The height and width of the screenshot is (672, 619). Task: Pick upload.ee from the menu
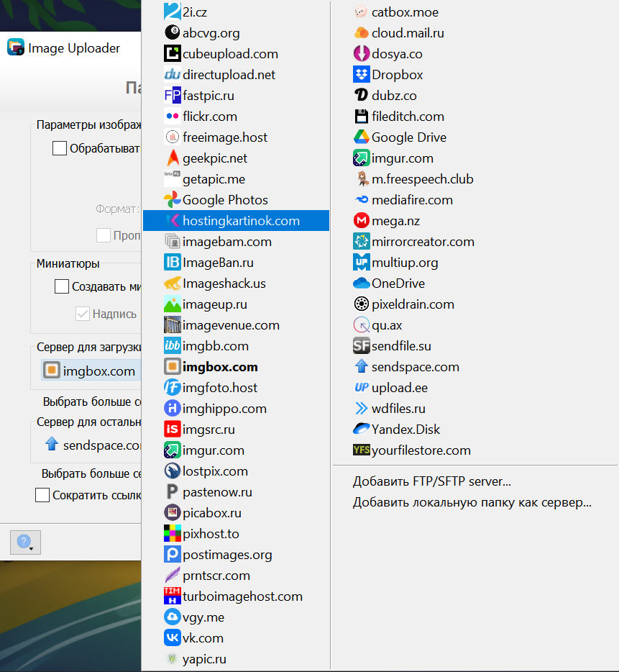click(x=475, y=387)
